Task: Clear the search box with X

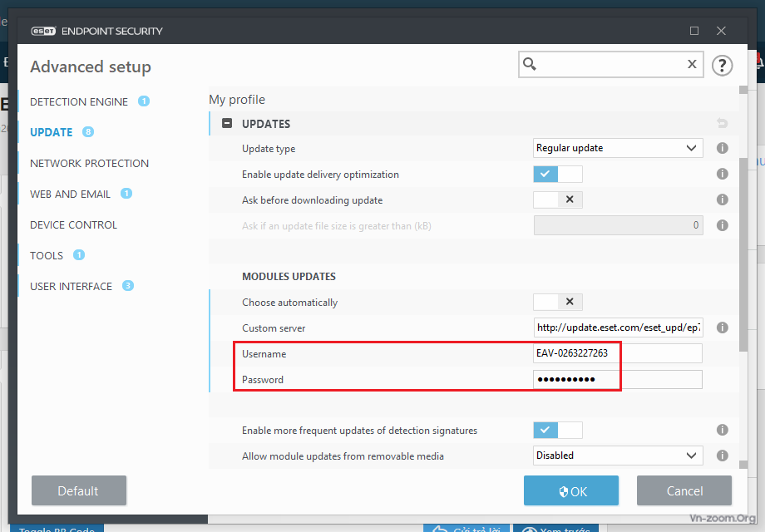Action: pyautogui.click(x=692, y=64)
